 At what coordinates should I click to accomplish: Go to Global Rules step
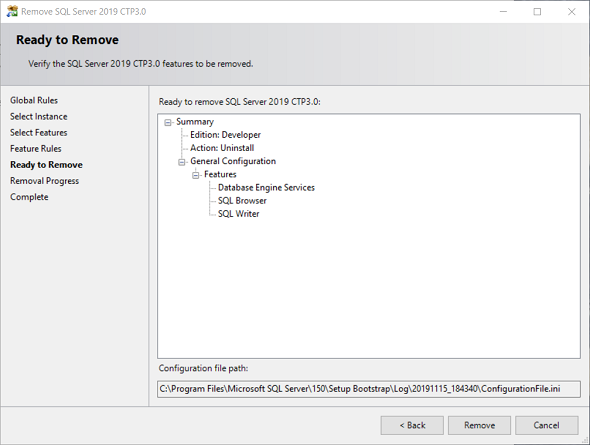point(34,100)
